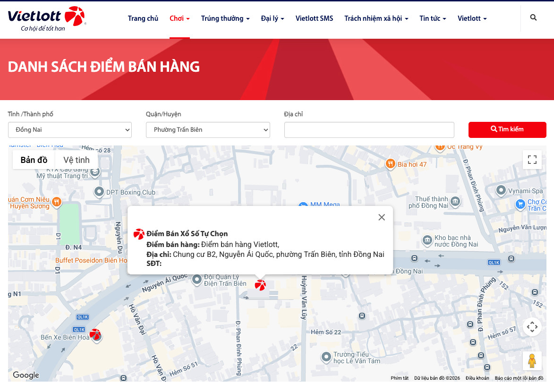Click Buffet Poseidon Biên Hoà label
554x392 pixels.
(91, 260)
